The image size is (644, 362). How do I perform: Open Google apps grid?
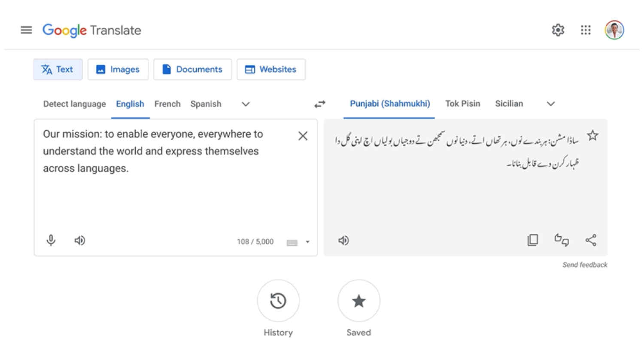586,30
